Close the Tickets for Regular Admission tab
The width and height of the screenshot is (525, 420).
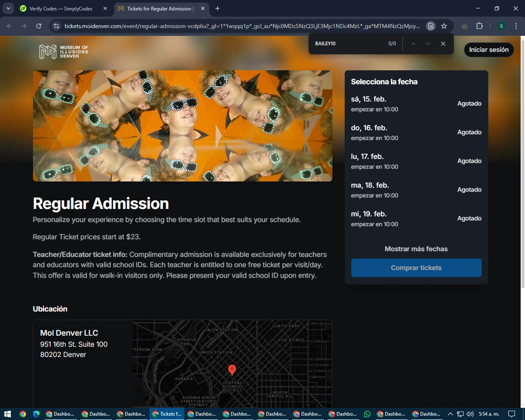[x=203, y=8]
